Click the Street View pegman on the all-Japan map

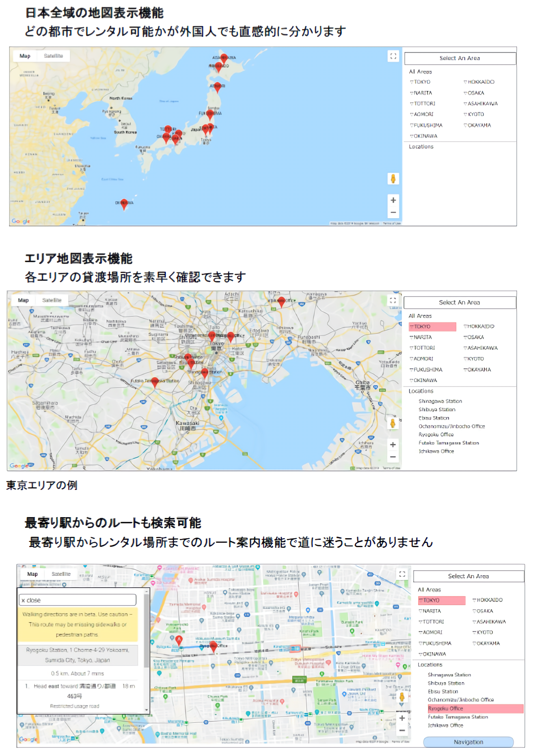[393, 179]
